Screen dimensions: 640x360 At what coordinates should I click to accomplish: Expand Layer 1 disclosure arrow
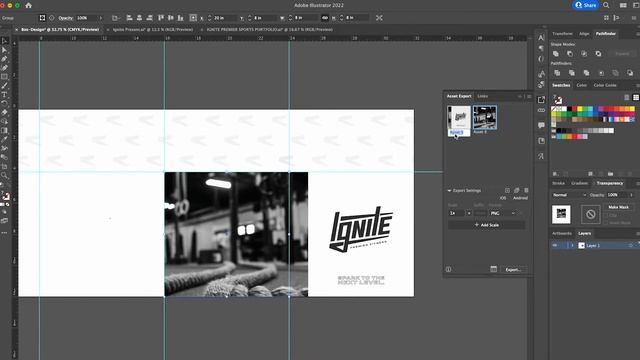[572, 245]
